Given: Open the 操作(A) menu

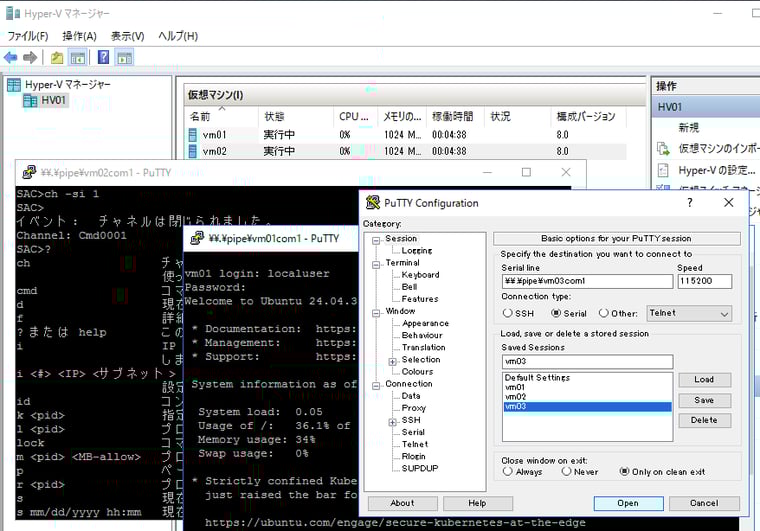Looking at the screenshot, I should [x=79, y=36].
